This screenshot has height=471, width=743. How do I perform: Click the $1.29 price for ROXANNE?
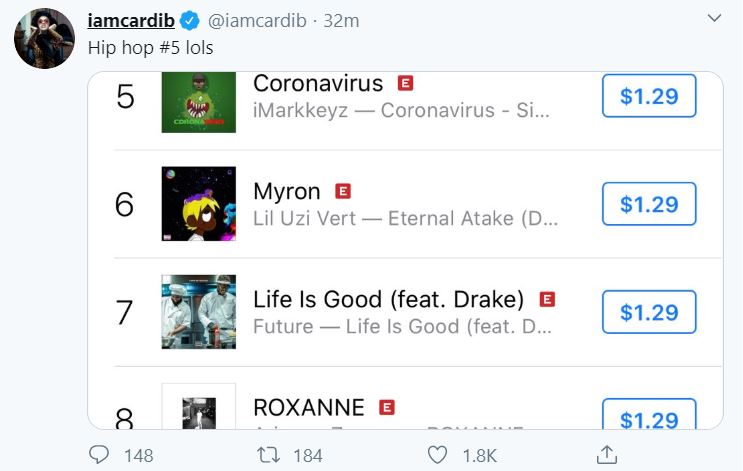point(649,415)
